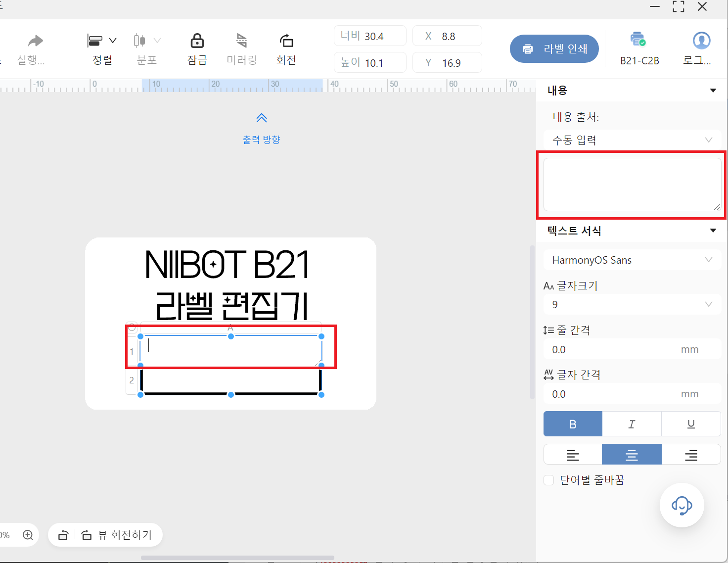This screenshot has height=563, width=728.
Task: Toggle italic formatting
Action: point(632,424)
